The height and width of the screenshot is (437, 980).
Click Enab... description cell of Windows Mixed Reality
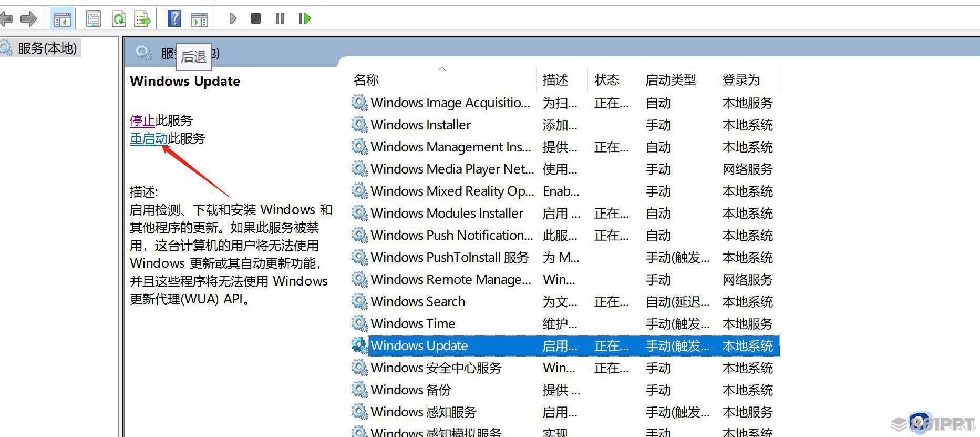coord(561,191)
